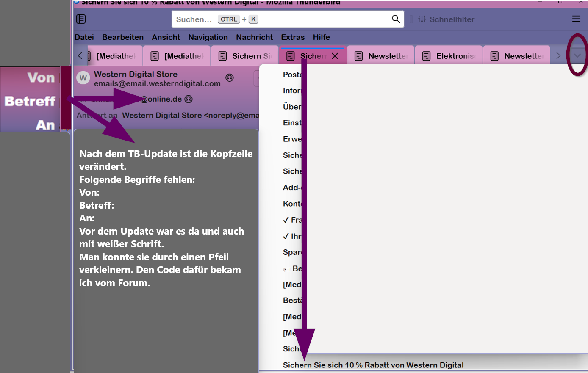Open the Bearbeiten menu
Viewport: 588px width, 373px height.
(123, 37)
